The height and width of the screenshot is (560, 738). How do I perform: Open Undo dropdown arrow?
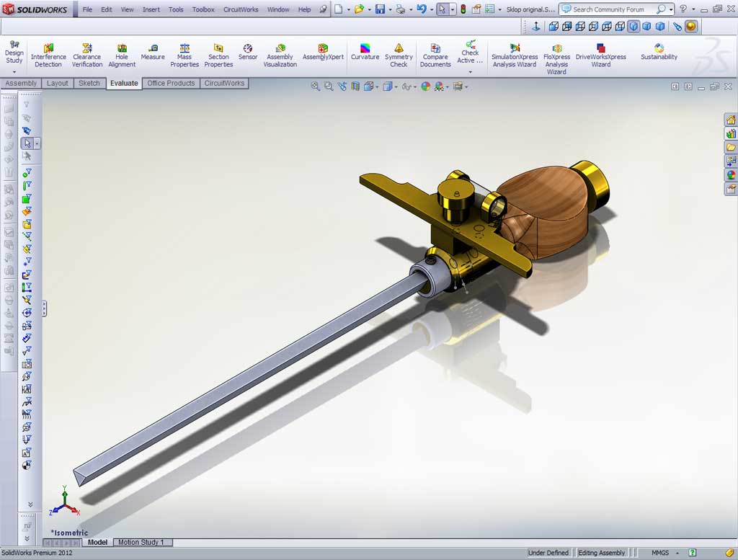[431, 9]
